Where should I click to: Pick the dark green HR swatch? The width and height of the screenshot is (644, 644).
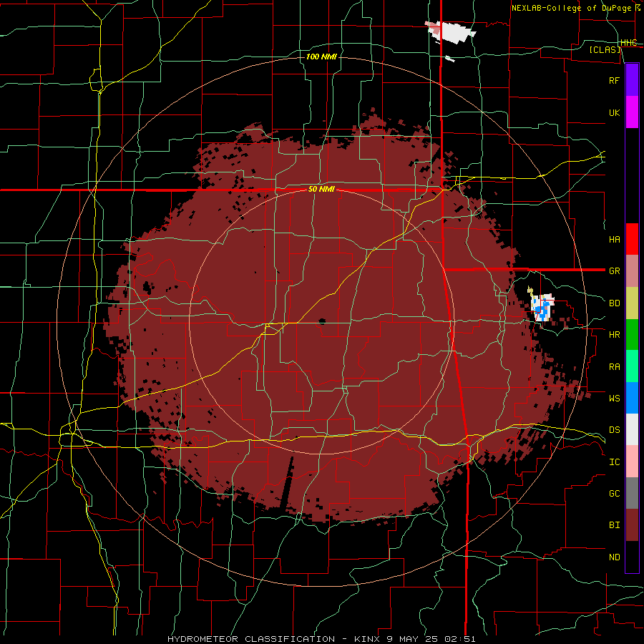pyautogui.click(x=632, y=334)
